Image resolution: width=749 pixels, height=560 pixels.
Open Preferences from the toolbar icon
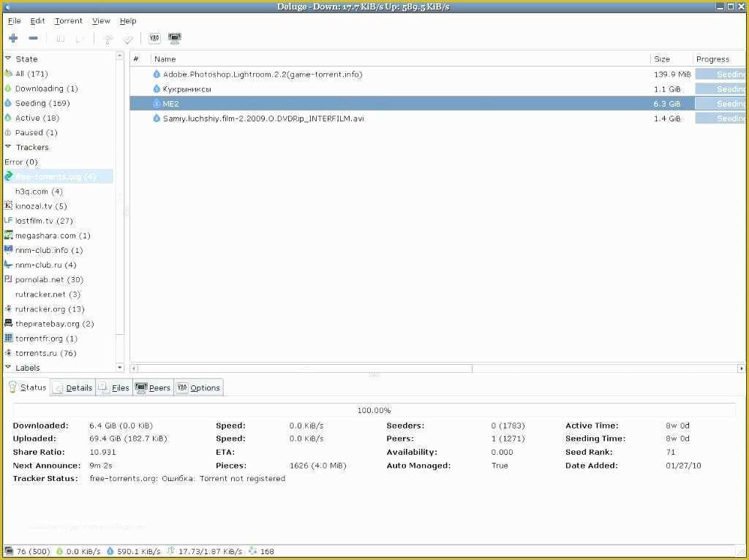[154, 38]
